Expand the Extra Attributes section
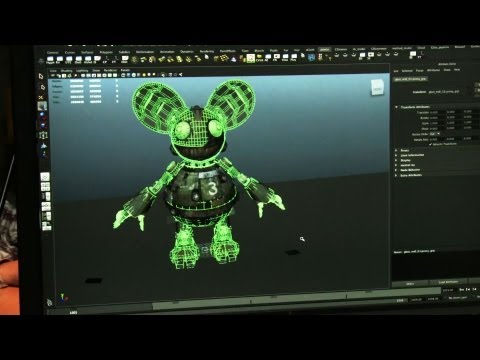The height and width of the screenshot is (360, 480). click(x=396, y=175)
